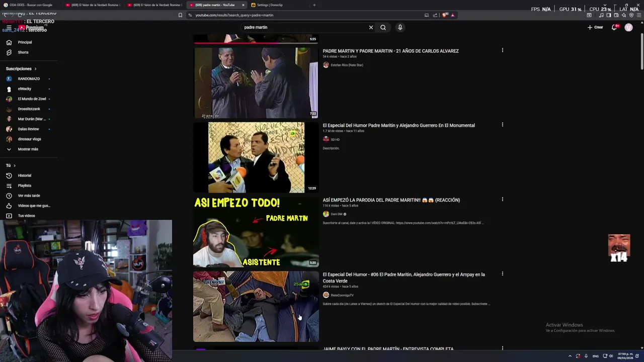Click the Costa Verde sketch thumbnail

(256, 306)
